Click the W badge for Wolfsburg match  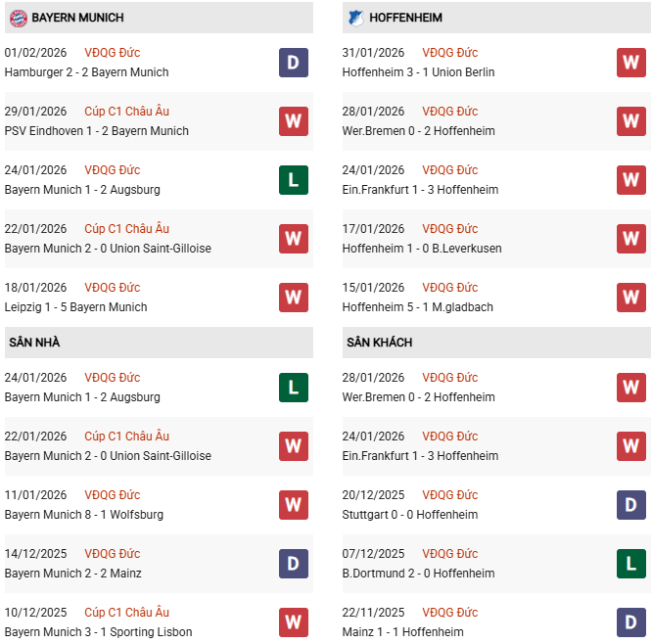(x=293, y=505)
